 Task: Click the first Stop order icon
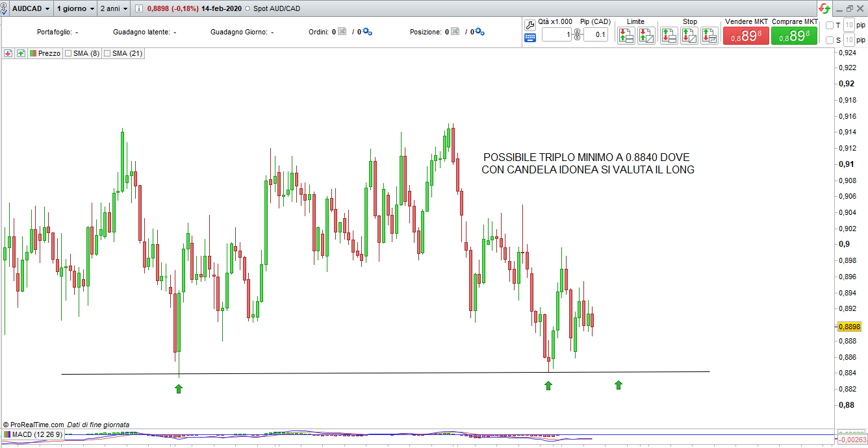669,35
